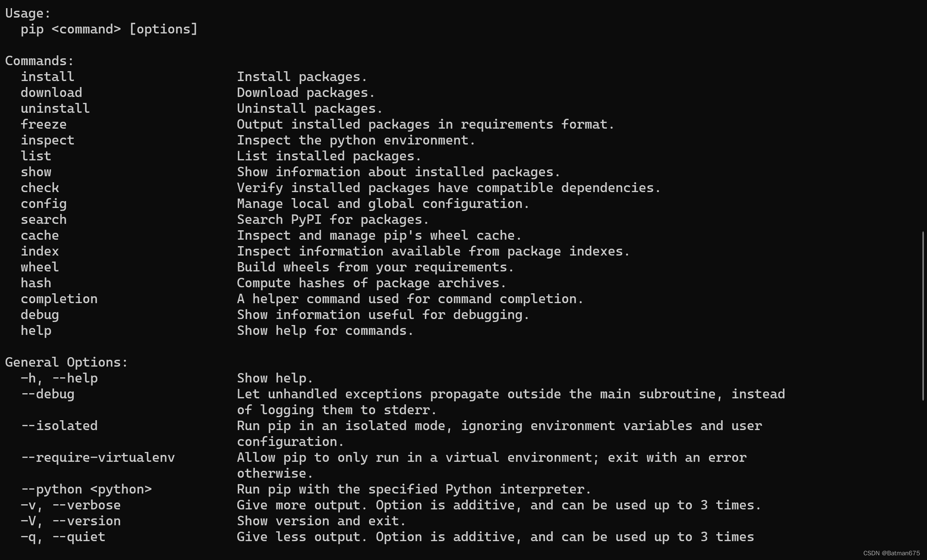Image resolution: width=927 pixels, height=560 pixels.
Task: Click the 'pip <command> [options]' usage line
Action: point(109,29)
